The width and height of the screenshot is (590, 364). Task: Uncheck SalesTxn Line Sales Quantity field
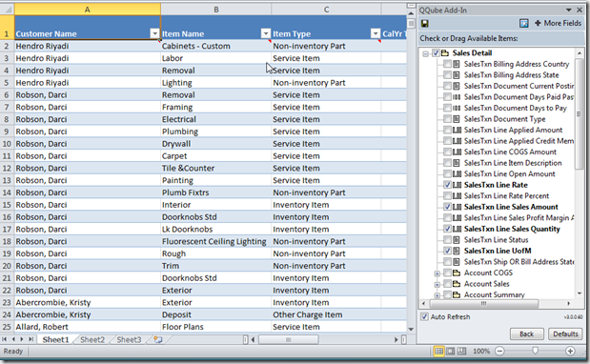(x=447, y=229)
